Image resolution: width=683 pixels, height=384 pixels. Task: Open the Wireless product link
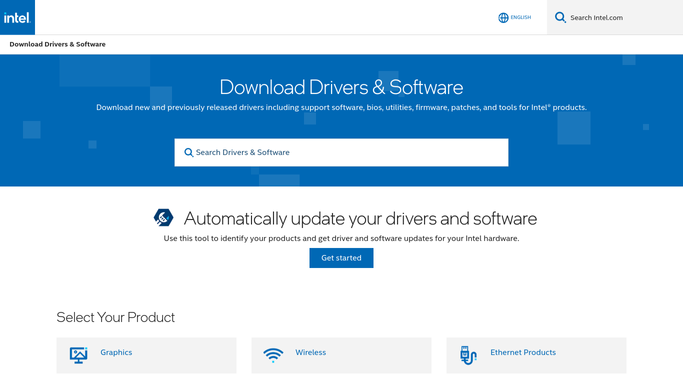coord(311,352)
